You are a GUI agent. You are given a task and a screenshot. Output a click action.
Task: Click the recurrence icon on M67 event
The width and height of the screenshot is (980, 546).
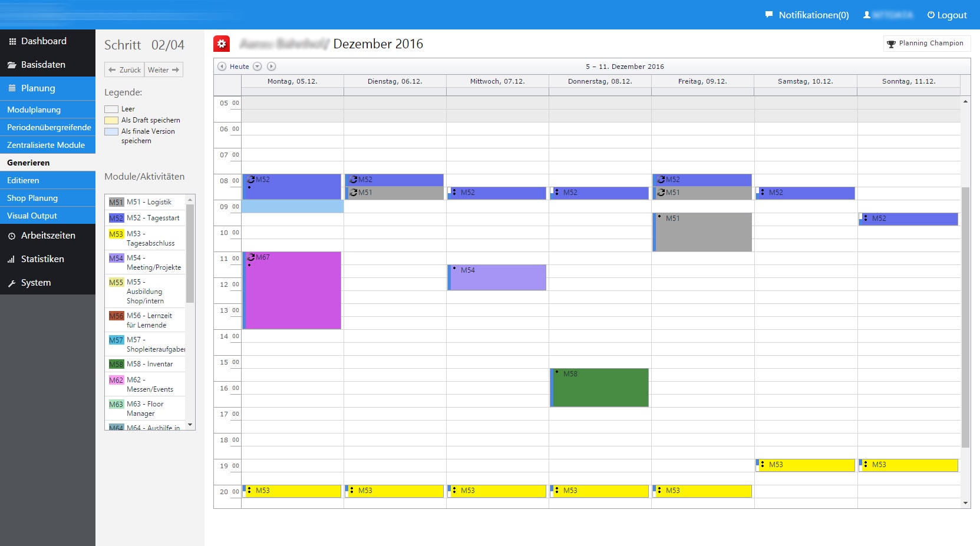251,257
